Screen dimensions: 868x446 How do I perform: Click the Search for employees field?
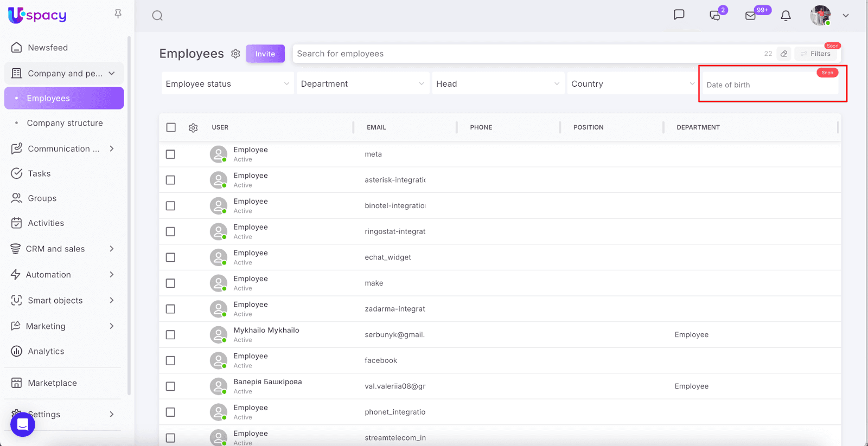coord(521,54)
